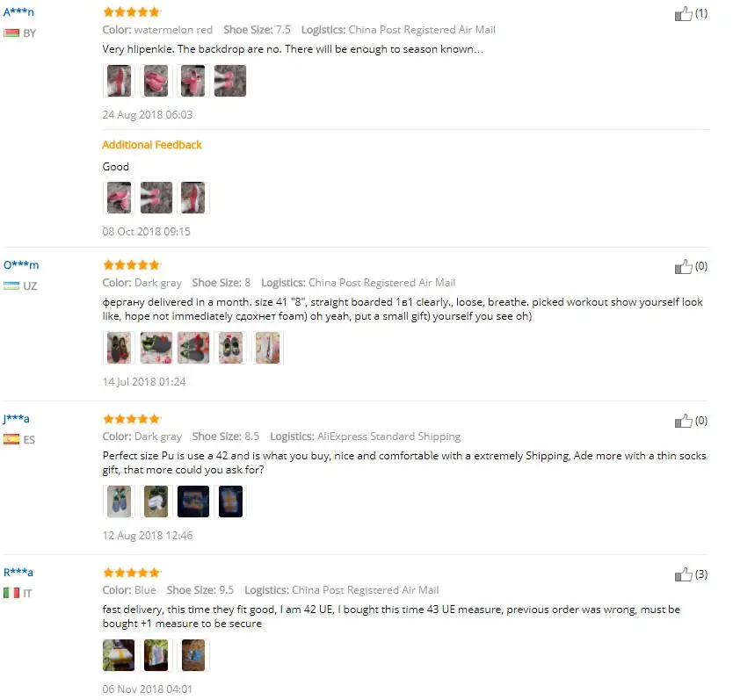Screen dimensions: 733x700
Task: Open reviewer profile O***m
Action: tap(21, 265)
